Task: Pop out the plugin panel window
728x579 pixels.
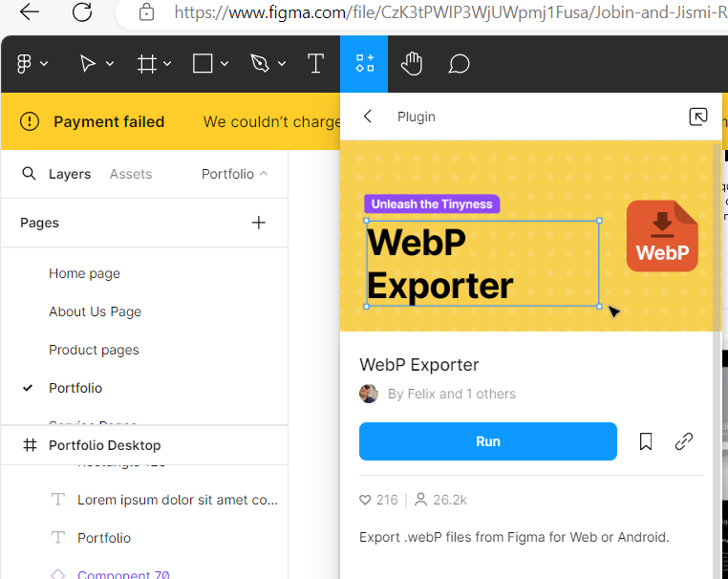Action: coord(698,117)
